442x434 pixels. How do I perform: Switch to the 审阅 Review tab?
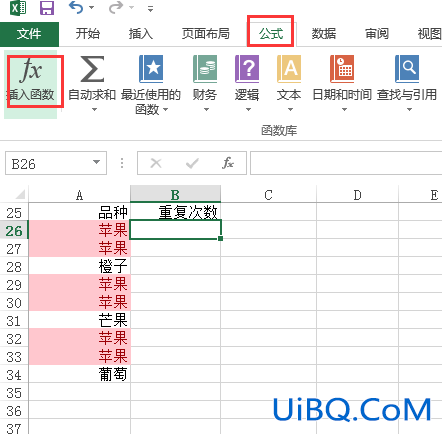click(x=377, y=34)
